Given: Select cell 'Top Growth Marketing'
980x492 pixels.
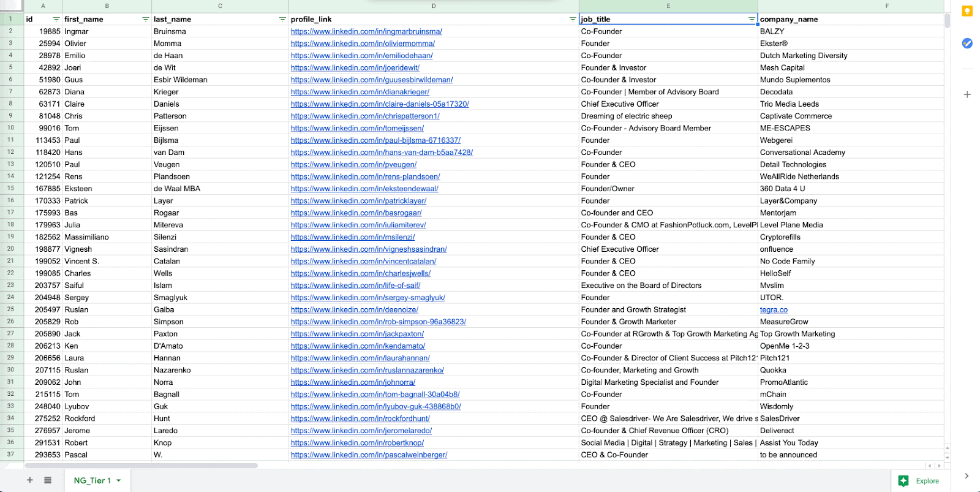Looking at the screenshot, I should point(851,334).
